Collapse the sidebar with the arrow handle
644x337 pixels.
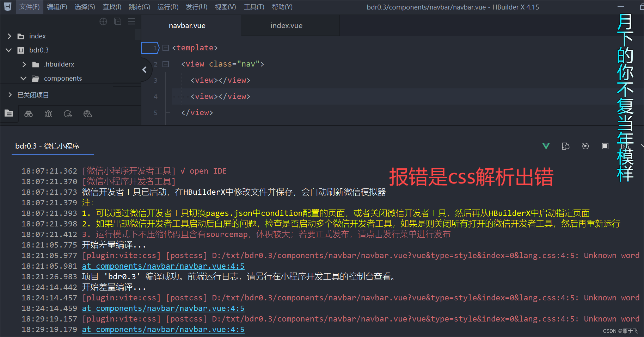click(145, 70)
